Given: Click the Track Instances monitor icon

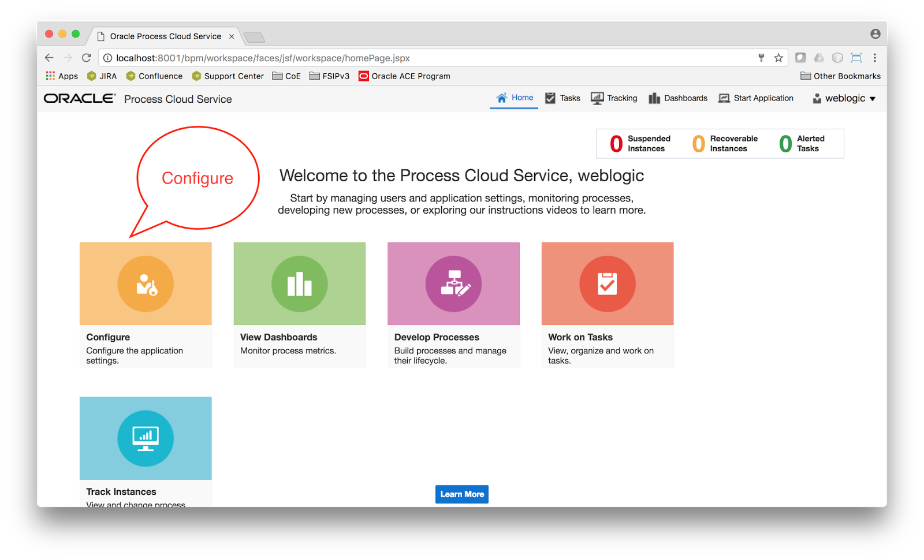Looking at the screenshot, I should pyautogui.click(x=145, y=438).
